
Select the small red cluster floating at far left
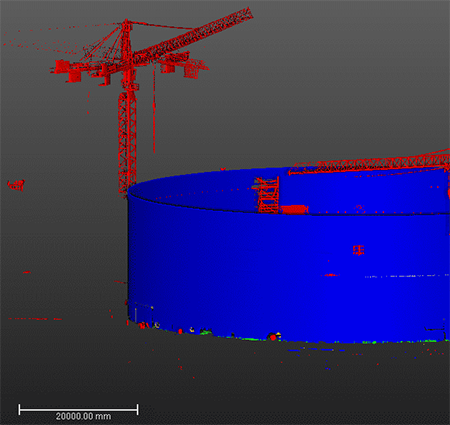16,185
